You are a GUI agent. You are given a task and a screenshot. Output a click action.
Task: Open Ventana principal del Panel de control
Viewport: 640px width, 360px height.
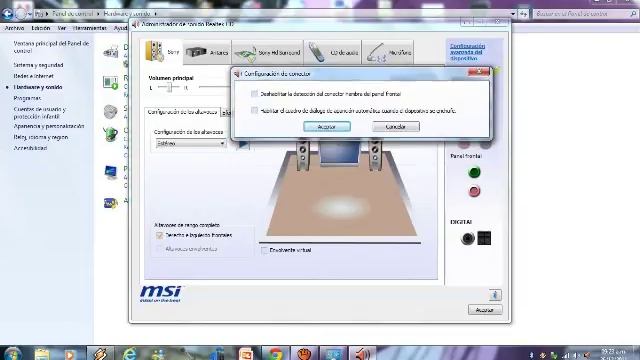[51, 47]
